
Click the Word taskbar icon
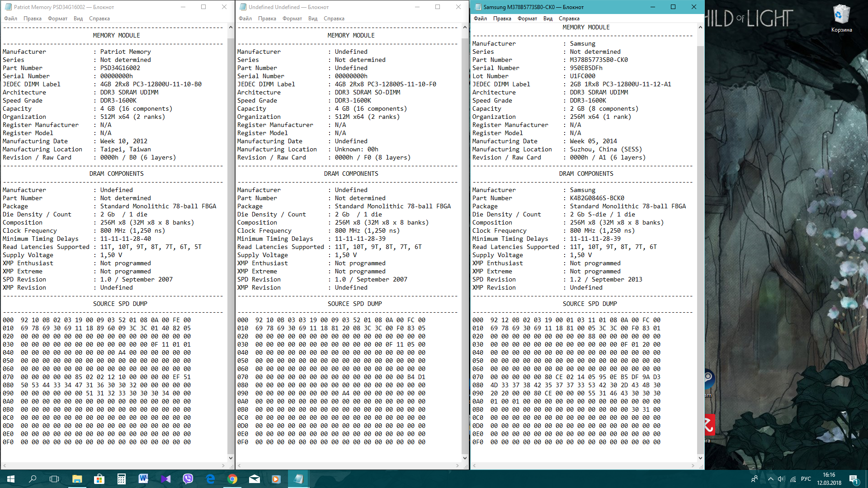[143, 479]
